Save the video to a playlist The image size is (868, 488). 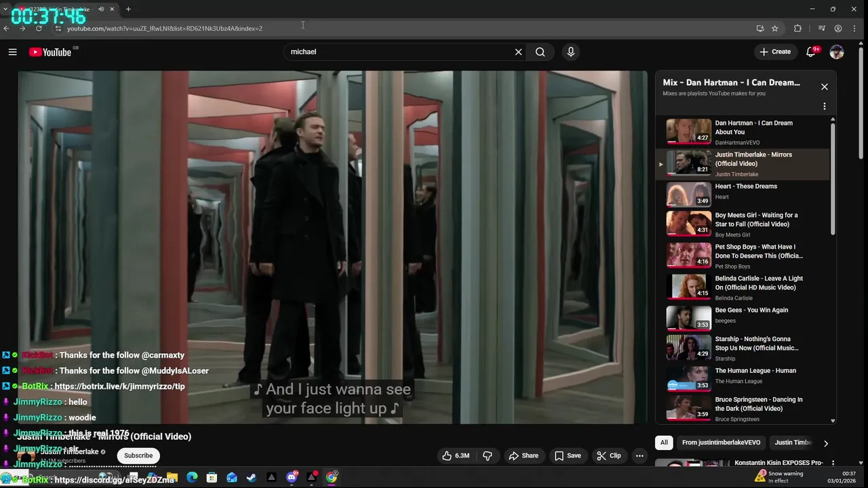[568, 455]
